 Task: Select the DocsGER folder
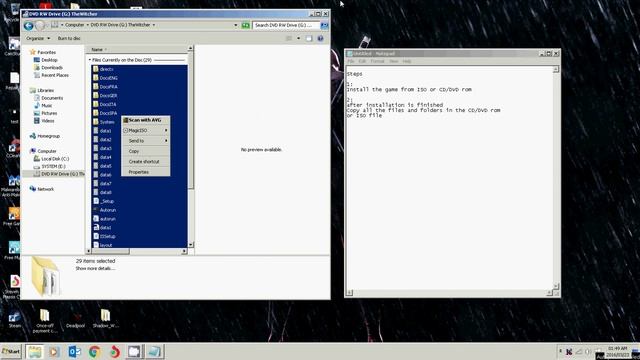tap(105, 96)
